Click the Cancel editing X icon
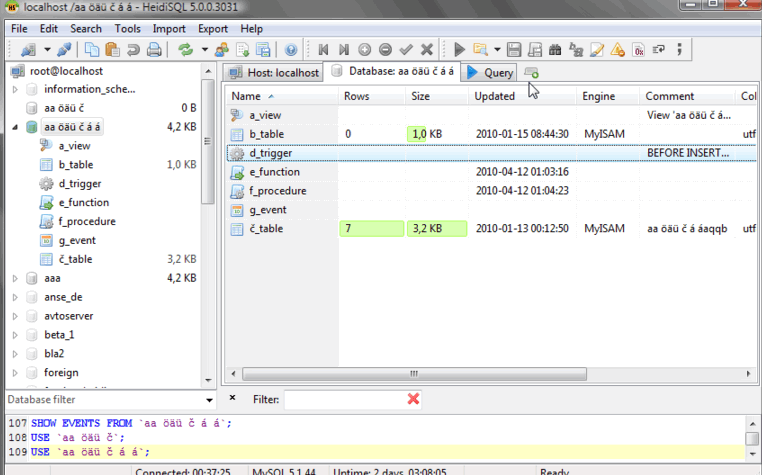Screen dimensions: 762x475 click(x=427, y=50)
